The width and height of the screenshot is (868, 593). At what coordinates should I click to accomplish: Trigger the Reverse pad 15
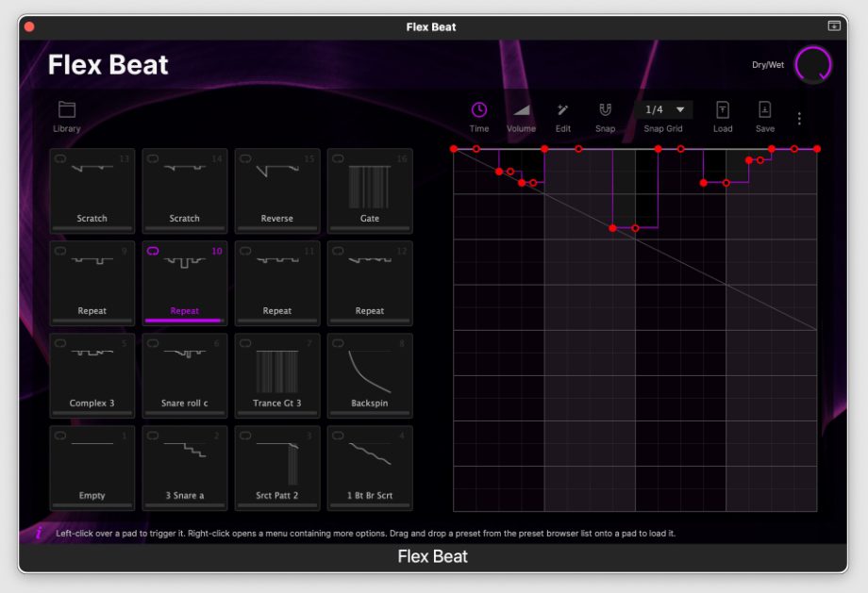[x=276, y=190]
